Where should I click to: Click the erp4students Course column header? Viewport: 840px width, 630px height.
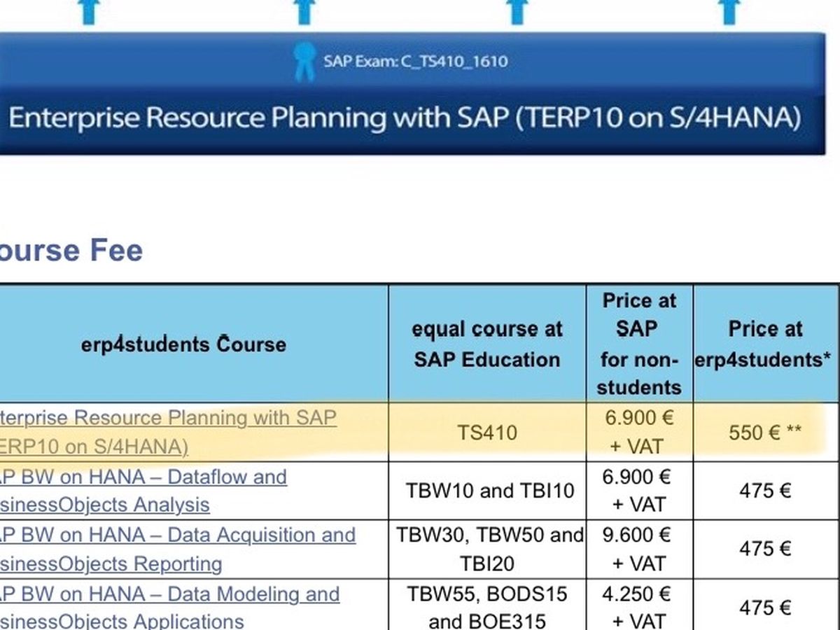coord(181,344)
